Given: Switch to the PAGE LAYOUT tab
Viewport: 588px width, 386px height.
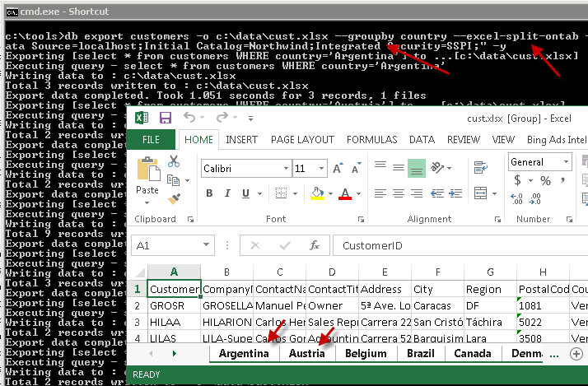Looking at the screenshot, I should (x=302, y=140).
